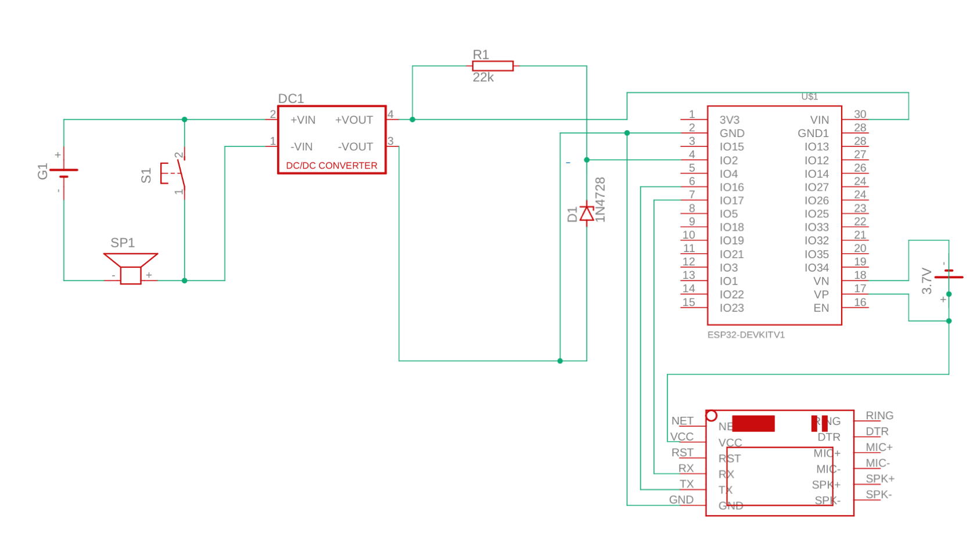The width and height of the screenshot is (980, 551).
Task: Click the U$1 designator label
Action: tap(809, 97)
